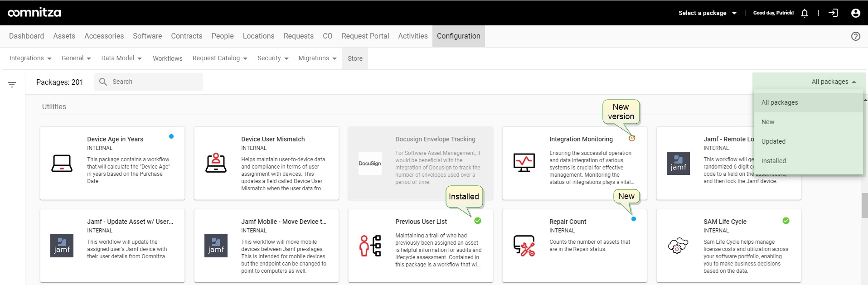The width and height of the screenshot is (868, 285).
Task: Expand the Security submenu
Action: coord(273,58)
